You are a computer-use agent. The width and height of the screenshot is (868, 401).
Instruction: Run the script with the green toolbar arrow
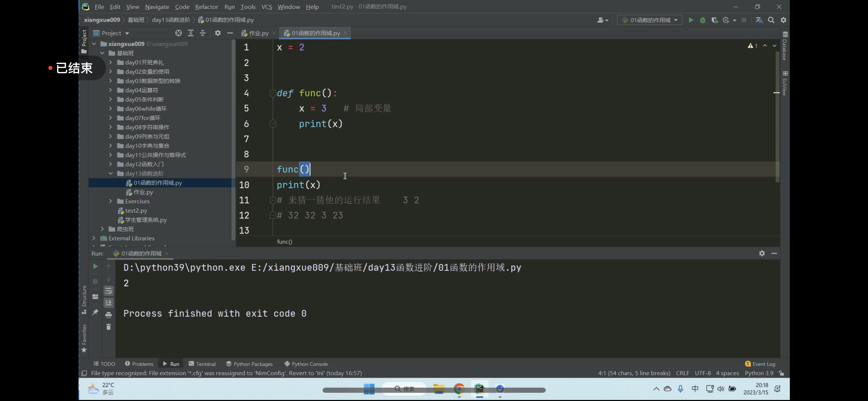(x=691, y=20)
